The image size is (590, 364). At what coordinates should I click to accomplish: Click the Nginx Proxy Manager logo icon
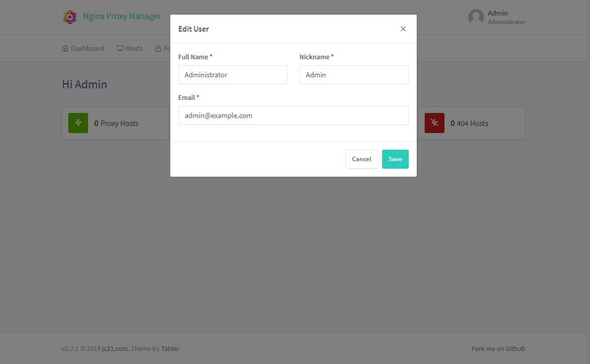click(x=70, y=17)
